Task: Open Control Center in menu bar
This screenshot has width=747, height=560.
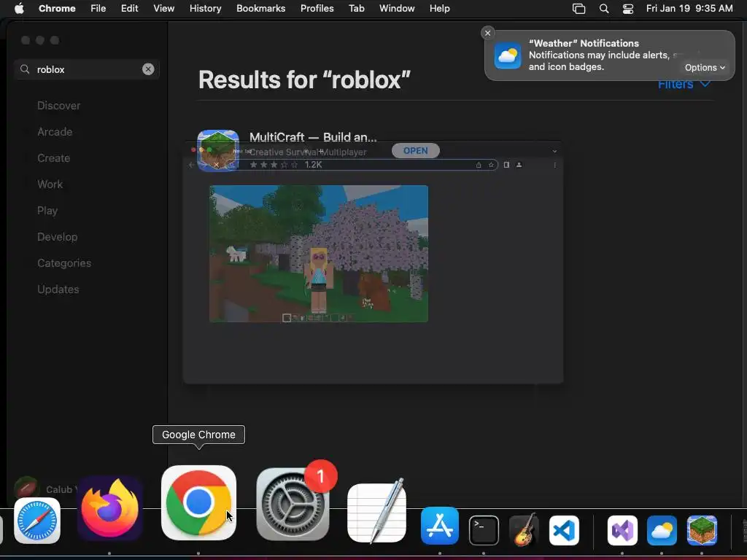Action: 628,8
